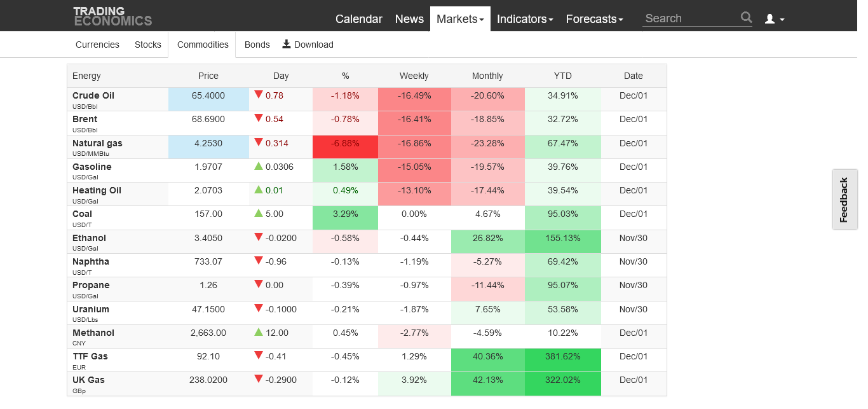The width and height of the screenshot is (868, 409).
Task: Click Natural gas red down arrow
Action: [x=259, y=142]
